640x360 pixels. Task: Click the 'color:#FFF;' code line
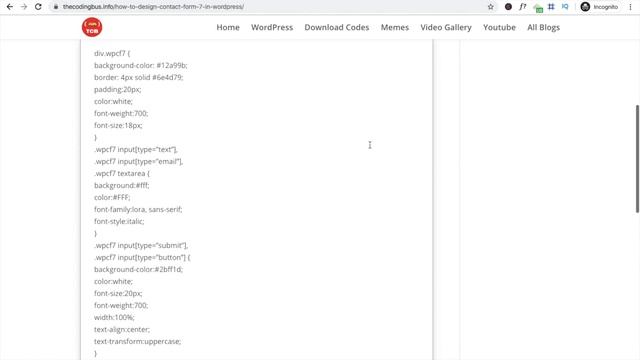point(112,197)
